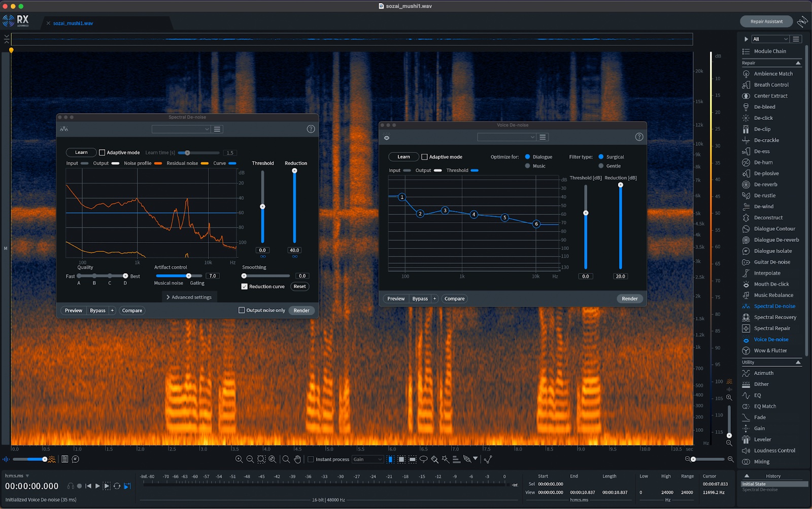Select the hand grab tool
Image resolution: width=812 pixels, height=509 pixels.
(297, 459)
